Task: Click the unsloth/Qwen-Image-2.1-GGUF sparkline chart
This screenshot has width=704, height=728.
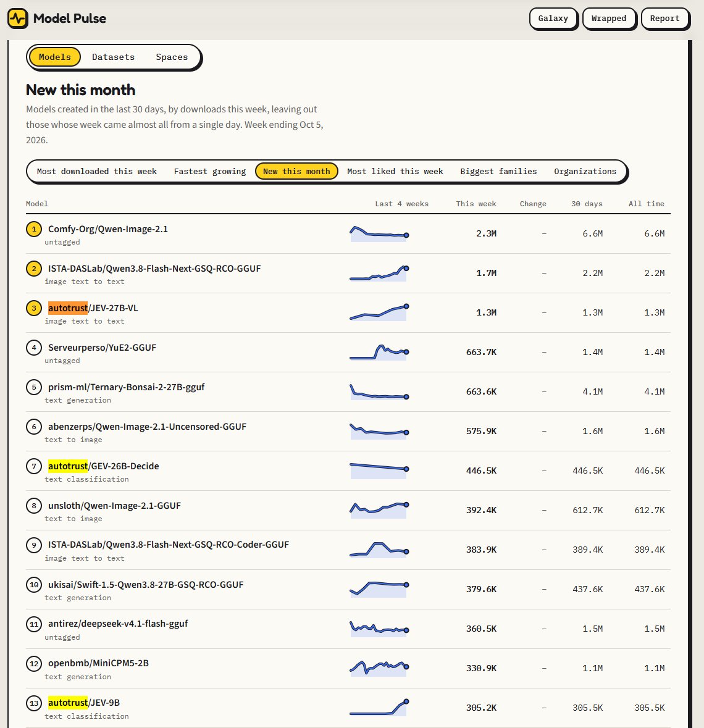Action: coord(379,510)
